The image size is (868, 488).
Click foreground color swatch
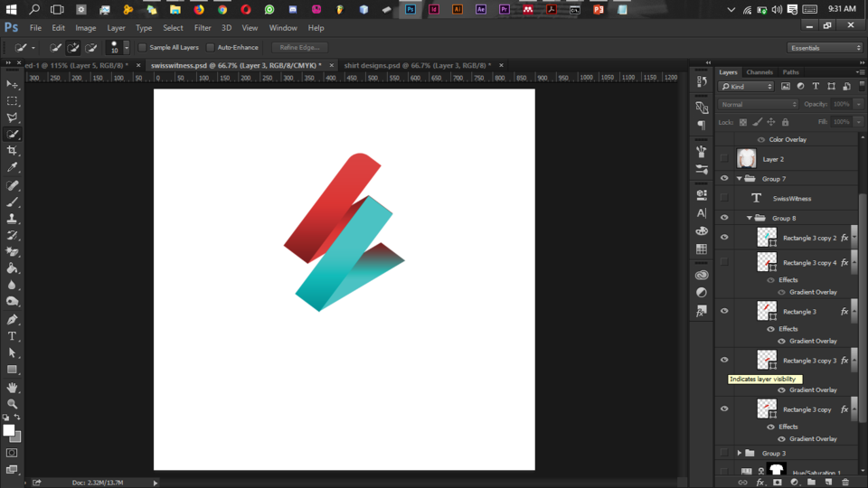point(8,430)
